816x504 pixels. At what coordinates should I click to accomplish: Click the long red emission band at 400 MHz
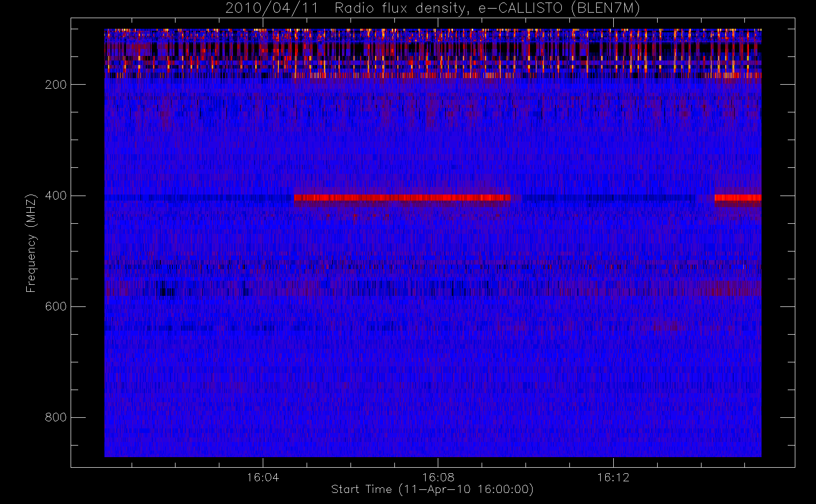pos(402,198)
